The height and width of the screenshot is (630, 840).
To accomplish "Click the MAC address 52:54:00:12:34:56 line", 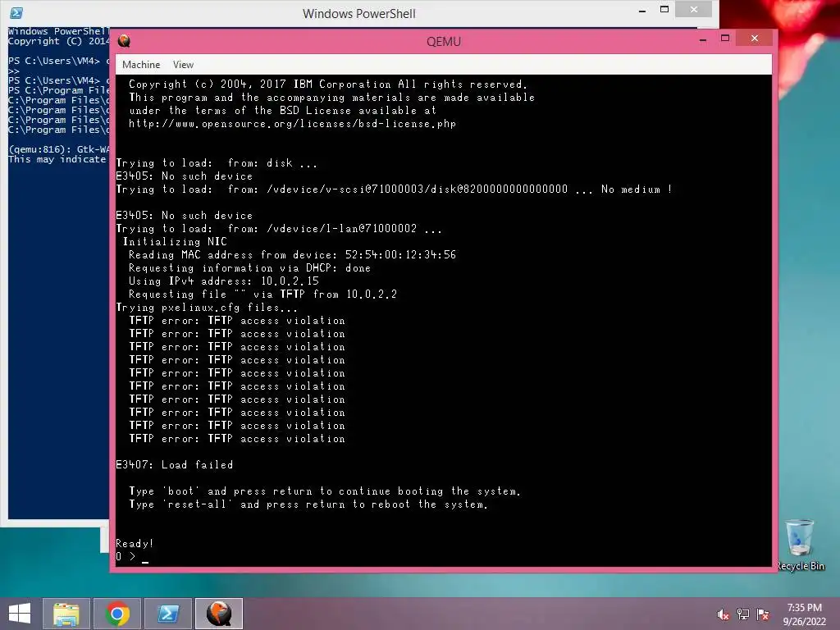I will point(293,255).
